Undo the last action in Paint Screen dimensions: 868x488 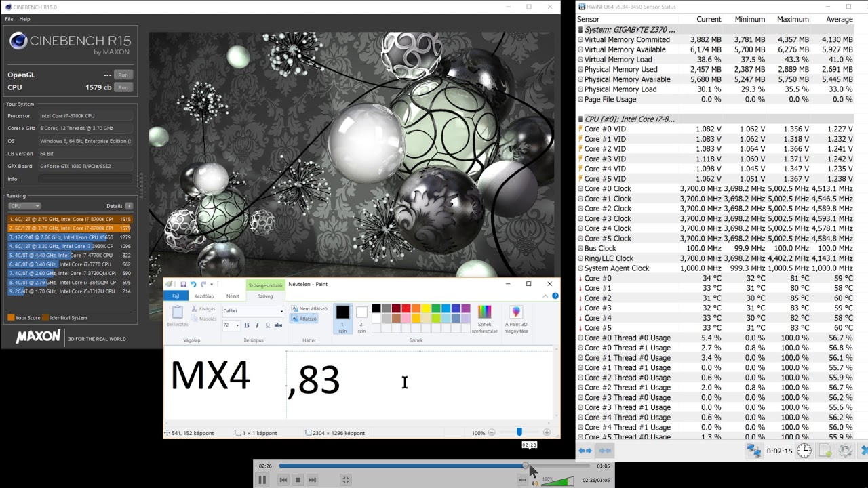tap(193, 285)
